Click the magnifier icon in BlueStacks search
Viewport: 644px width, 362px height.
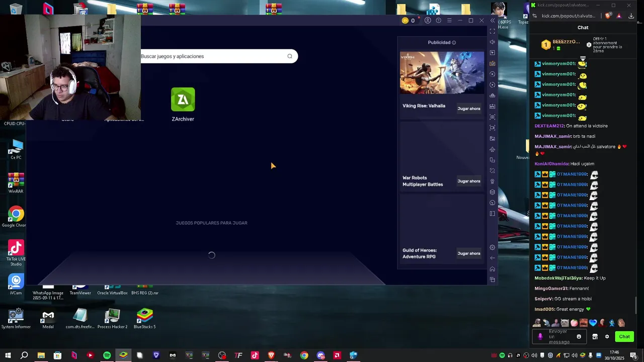(290, 56)
